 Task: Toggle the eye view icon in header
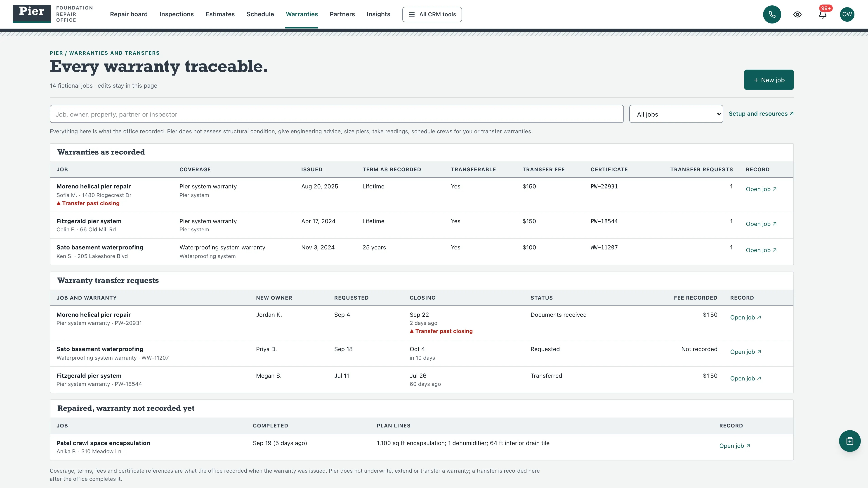pos(797,14)
